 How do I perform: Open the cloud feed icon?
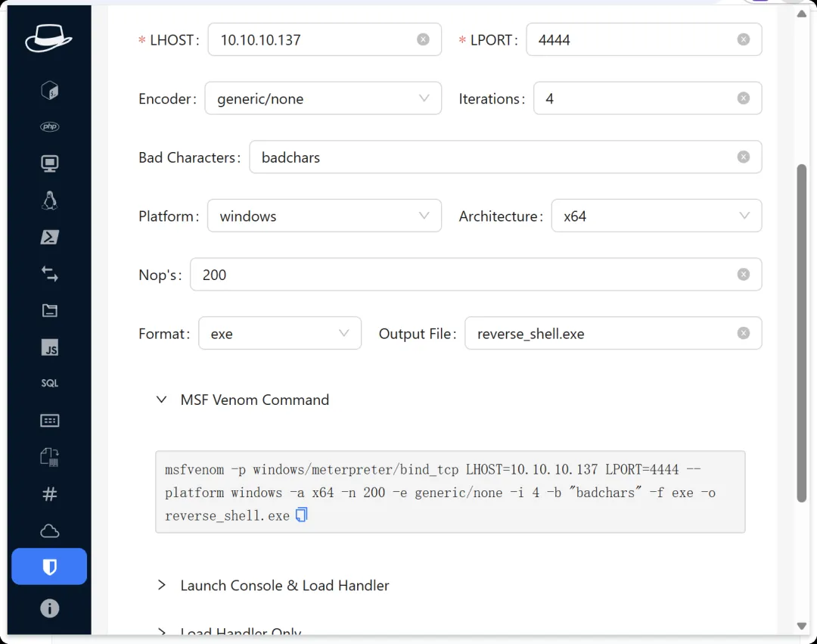coord(49,531)
